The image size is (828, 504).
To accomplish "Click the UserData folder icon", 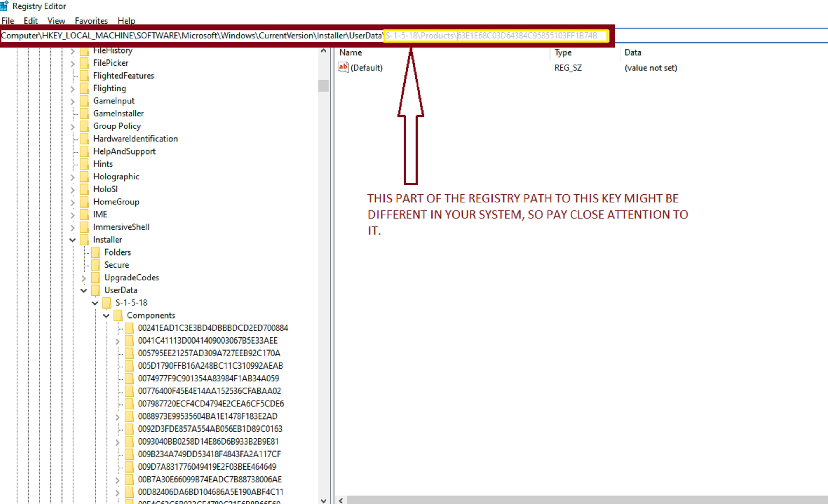I will tap(96, 290).
